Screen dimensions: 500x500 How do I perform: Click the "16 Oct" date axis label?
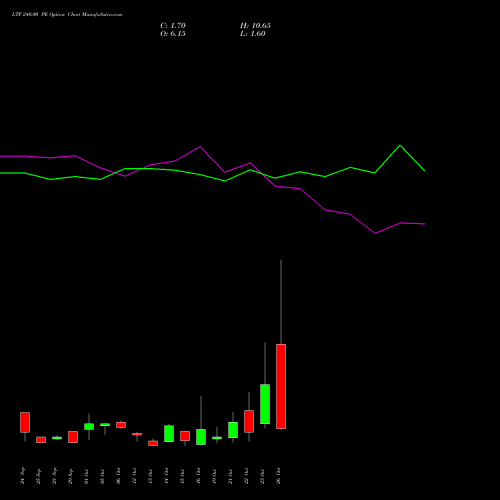coord(199,476)
